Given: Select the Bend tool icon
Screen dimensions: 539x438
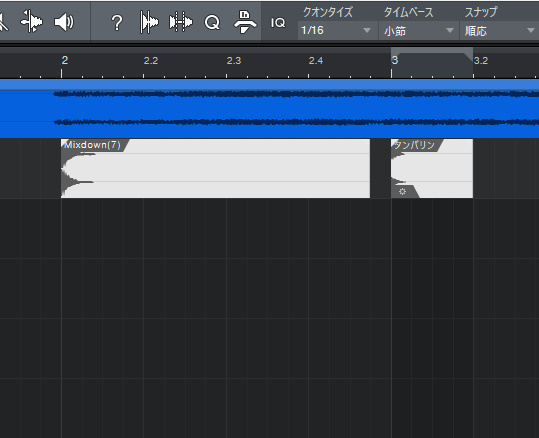Looking at the screenshot, I should click(x=32, y=21).
